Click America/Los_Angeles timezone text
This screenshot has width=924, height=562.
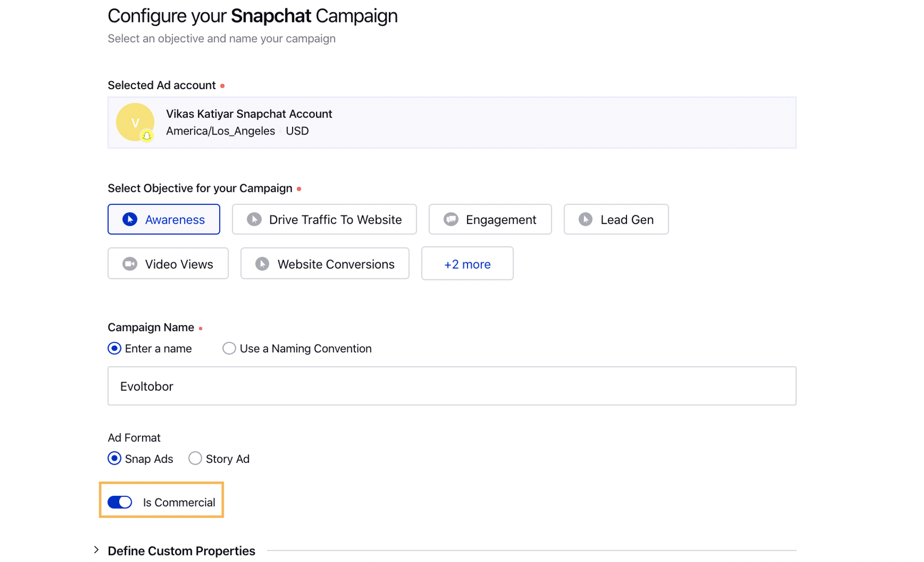coord(220,131)
